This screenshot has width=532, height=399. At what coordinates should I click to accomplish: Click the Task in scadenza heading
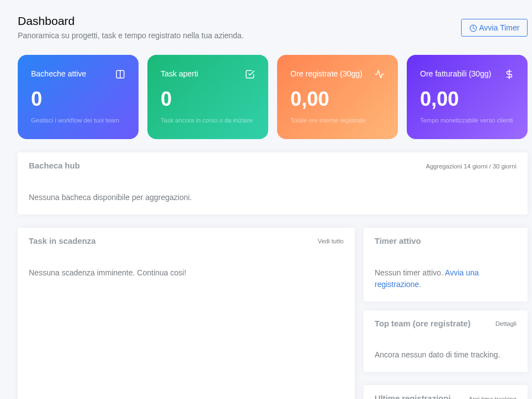[62, 241]
